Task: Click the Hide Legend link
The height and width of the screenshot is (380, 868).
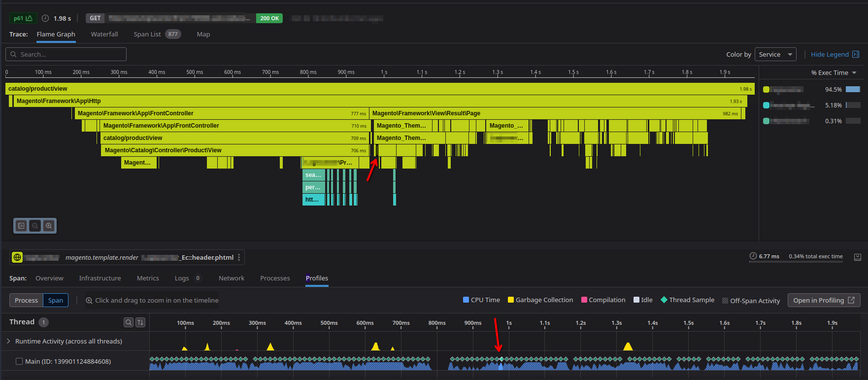Action: pos(830,54)
